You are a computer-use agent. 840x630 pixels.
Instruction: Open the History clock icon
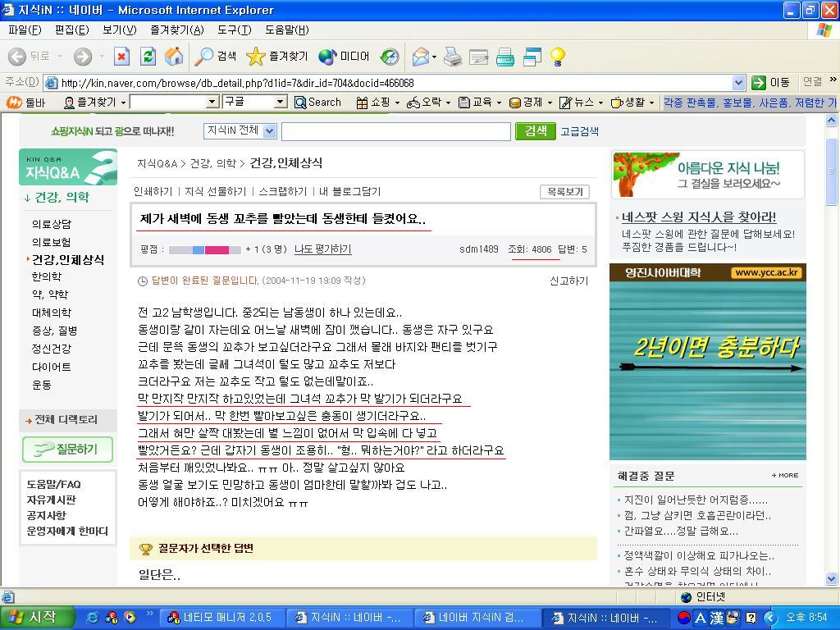pos(390,57)
